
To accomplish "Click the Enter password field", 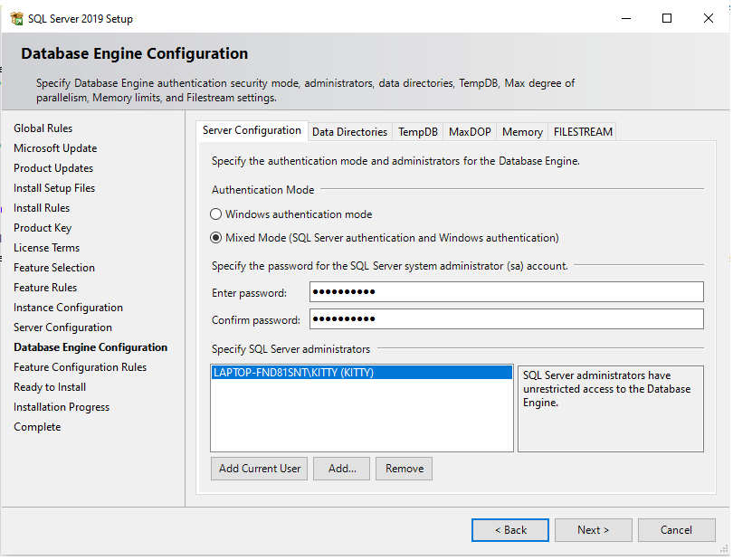I will [506, 292].
